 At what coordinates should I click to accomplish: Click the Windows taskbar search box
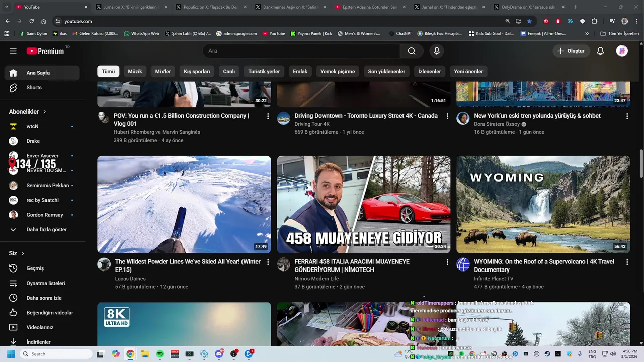point(56,354)
